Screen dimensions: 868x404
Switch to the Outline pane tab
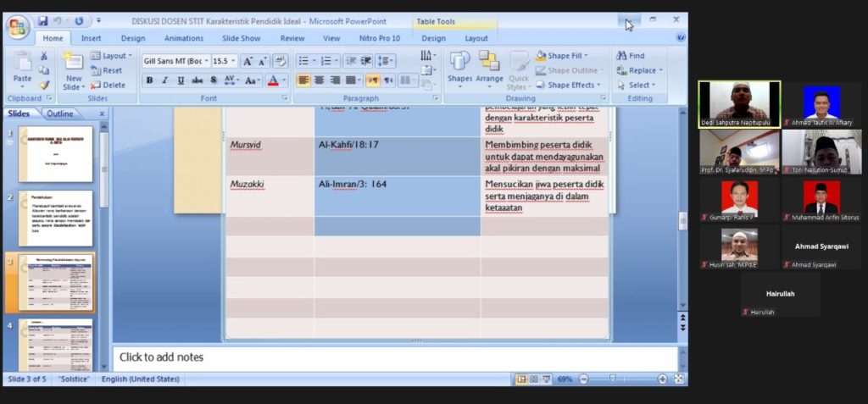tap(60, 113)
